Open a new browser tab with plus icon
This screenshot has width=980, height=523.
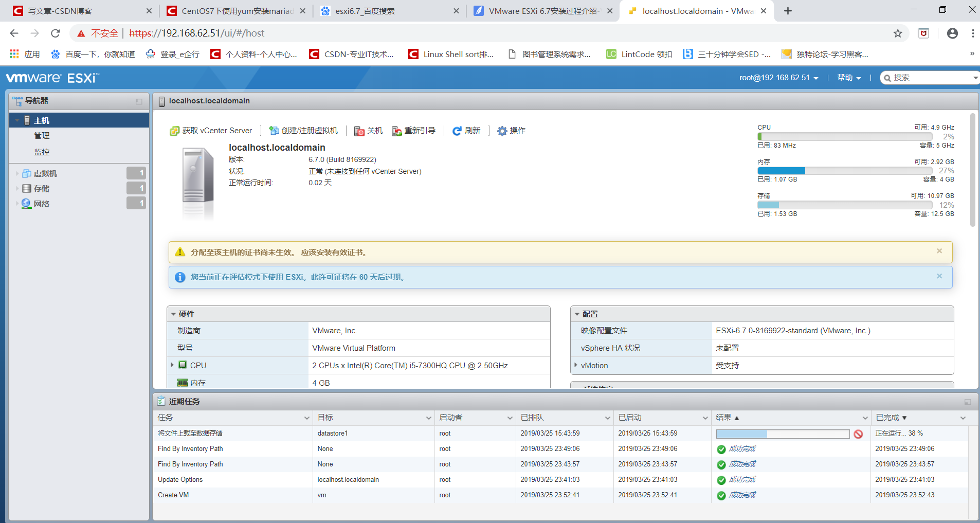(788, 11)
